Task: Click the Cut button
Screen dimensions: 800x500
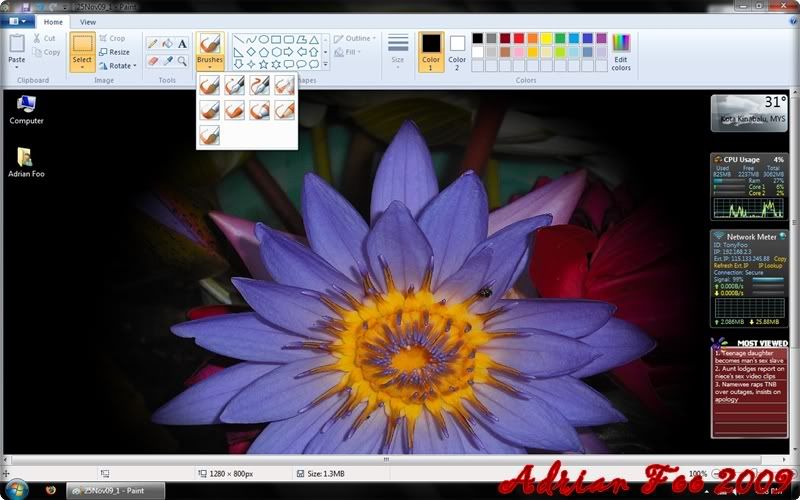Action: 44,38
